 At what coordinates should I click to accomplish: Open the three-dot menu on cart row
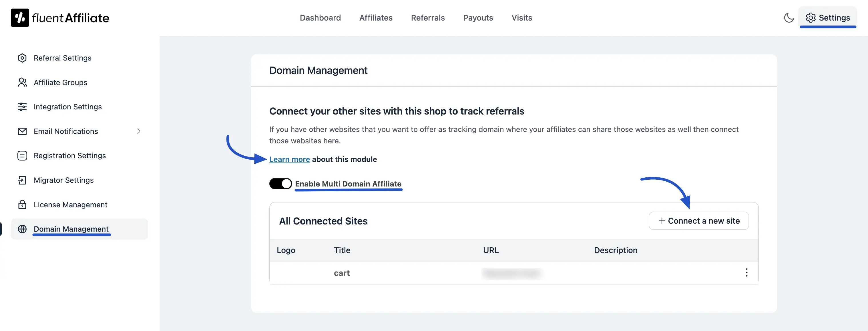pyautogui.click(x=747, y=273)
